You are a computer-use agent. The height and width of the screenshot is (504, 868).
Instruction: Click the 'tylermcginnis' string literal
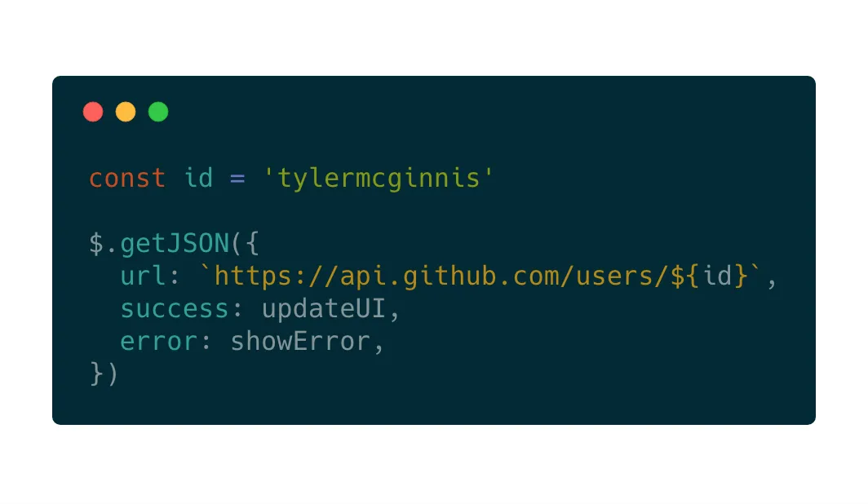tap(378, 179)
